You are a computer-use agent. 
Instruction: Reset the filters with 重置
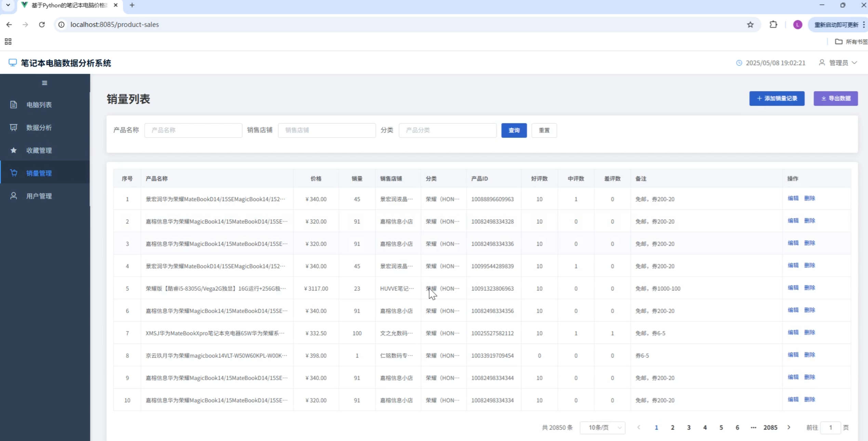pyautogui.click(x=544, y=130)
